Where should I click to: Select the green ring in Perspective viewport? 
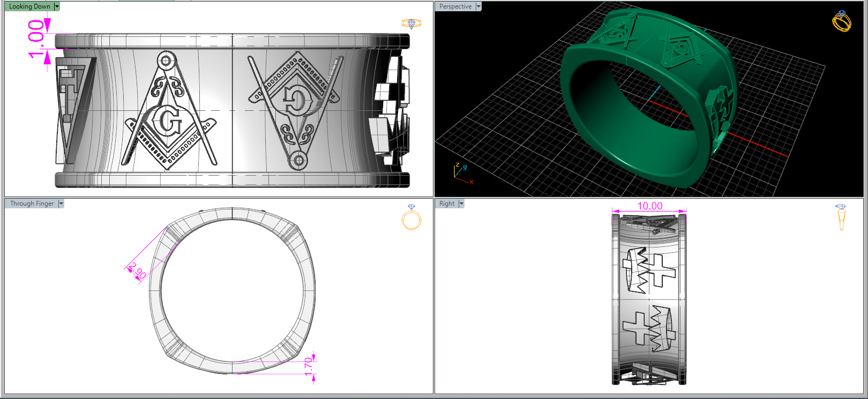pos(650,99)
